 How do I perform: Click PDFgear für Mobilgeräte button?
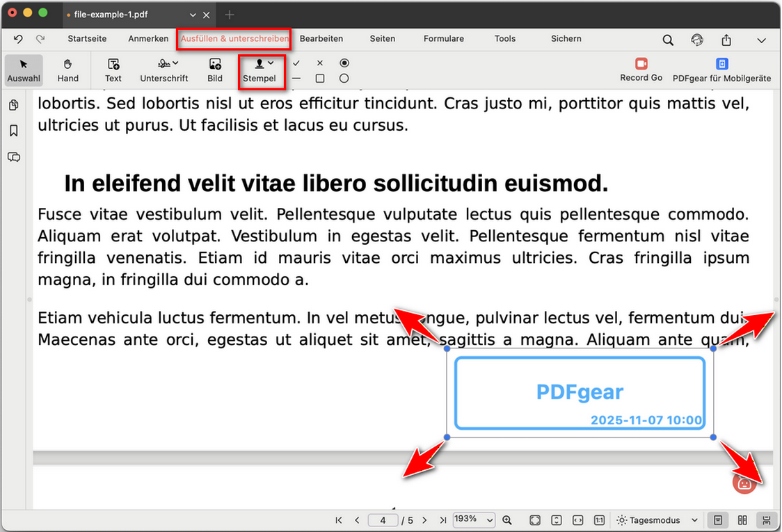(721, 70)
